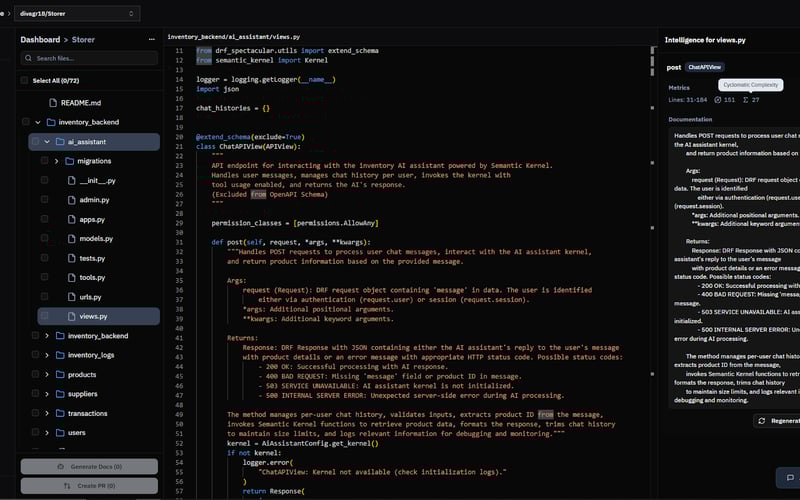Click the README.md file icon
The image size is (800, 500).
tap(53, 103)
